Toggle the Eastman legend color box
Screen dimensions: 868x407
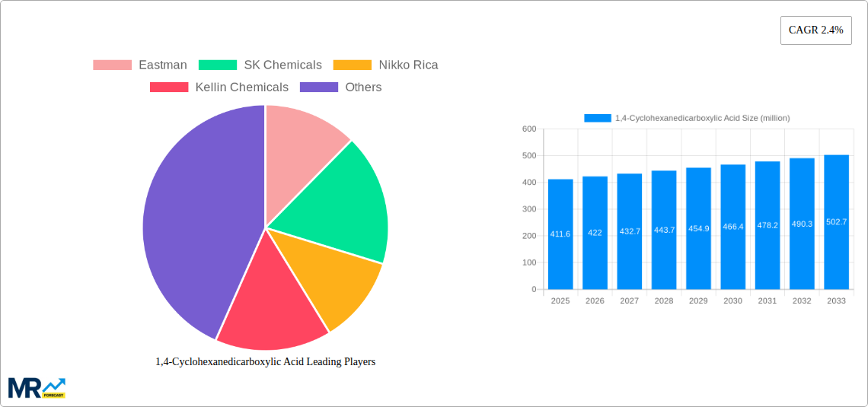[113, 65]
